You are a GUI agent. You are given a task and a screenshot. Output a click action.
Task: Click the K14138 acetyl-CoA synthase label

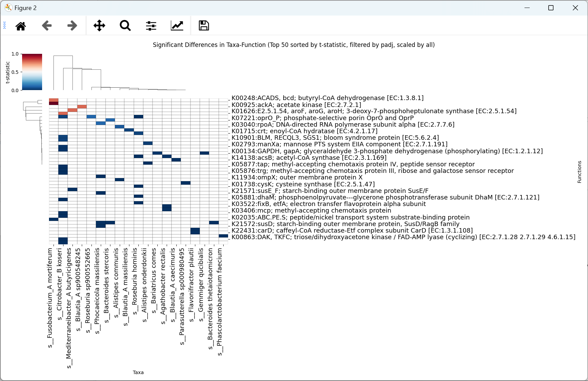[309, 158]
